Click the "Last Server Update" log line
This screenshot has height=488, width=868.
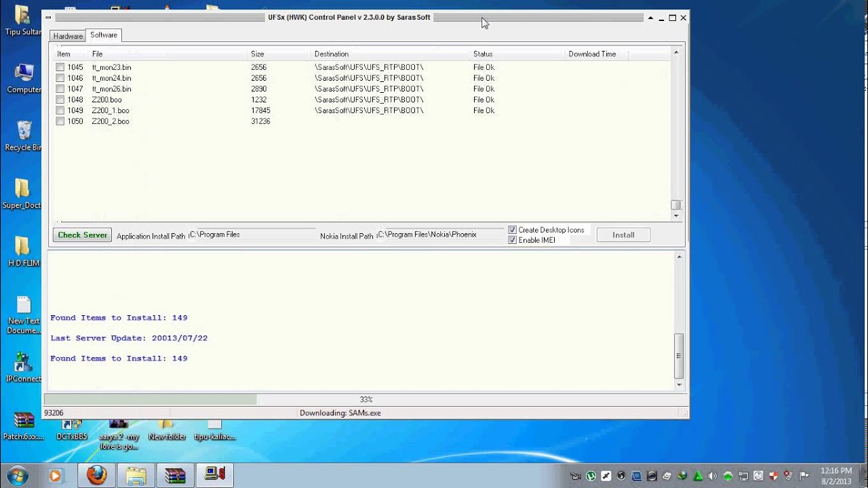129,338
